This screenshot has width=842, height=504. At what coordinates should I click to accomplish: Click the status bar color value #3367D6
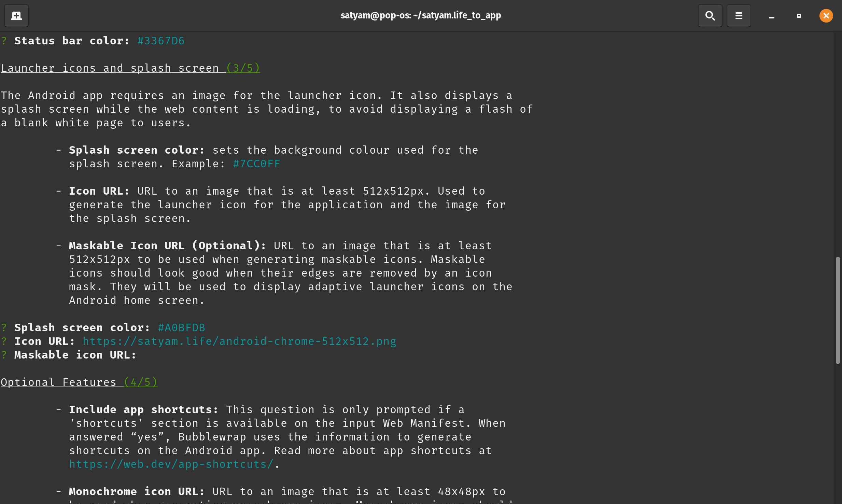[161, 41]
